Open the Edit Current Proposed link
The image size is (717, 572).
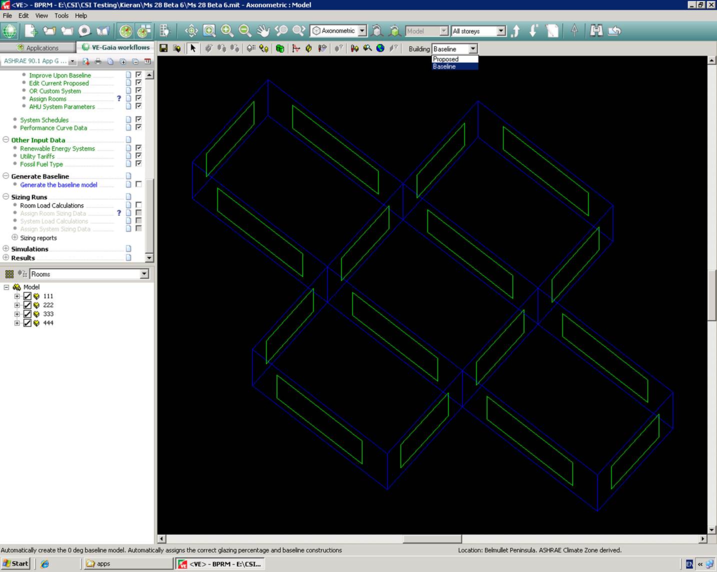click(x=59, y=83)
